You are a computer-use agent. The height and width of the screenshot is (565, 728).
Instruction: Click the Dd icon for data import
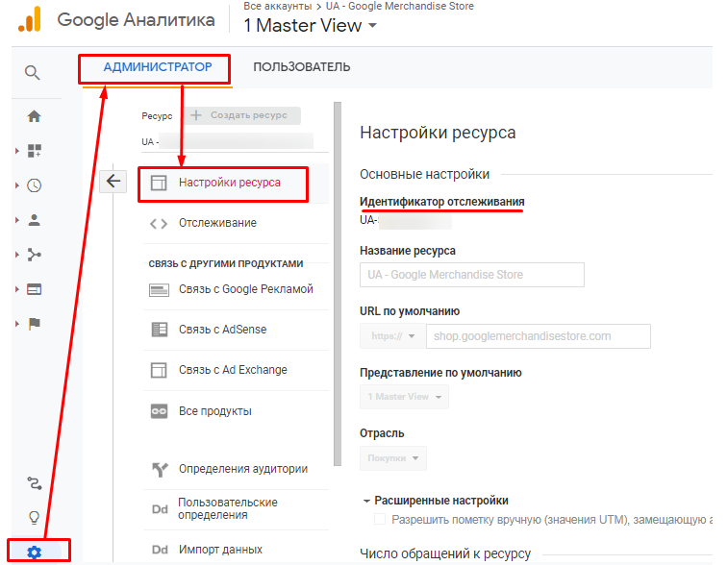pyautogui.click(x=160, y=550)
